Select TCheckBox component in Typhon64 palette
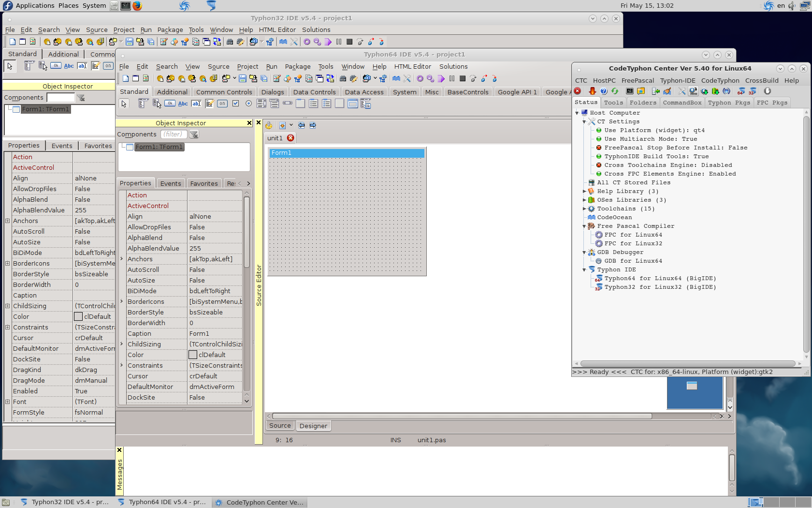The width and height of the screenshot is (812, 508). coord(235,103)
